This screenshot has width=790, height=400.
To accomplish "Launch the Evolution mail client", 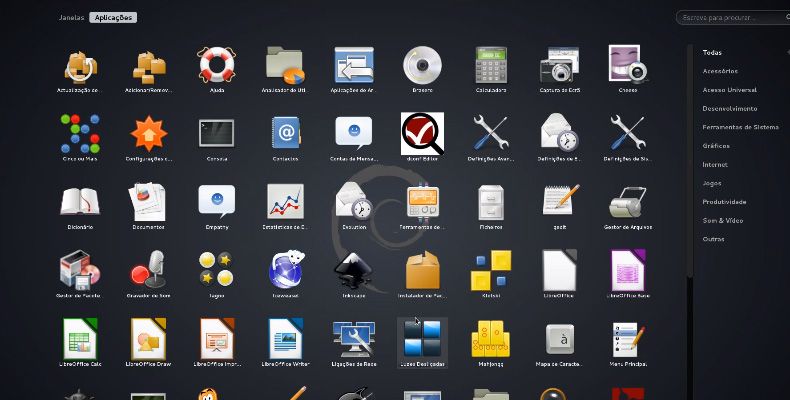I will click(x=353, y=202).
